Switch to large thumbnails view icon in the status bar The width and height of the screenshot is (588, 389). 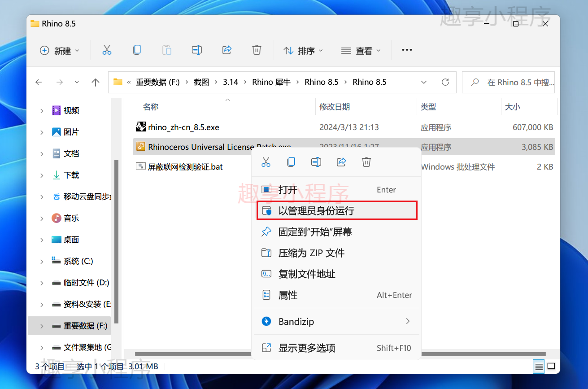point(551,366)
